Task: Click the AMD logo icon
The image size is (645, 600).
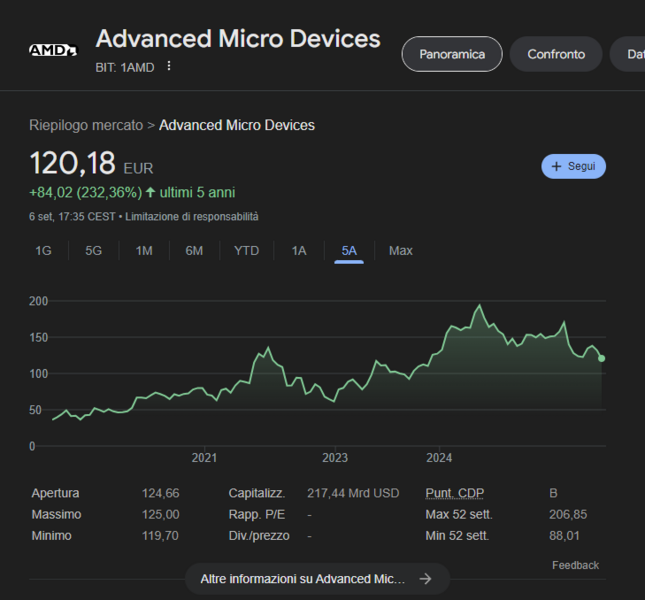Action: (52, 50)
